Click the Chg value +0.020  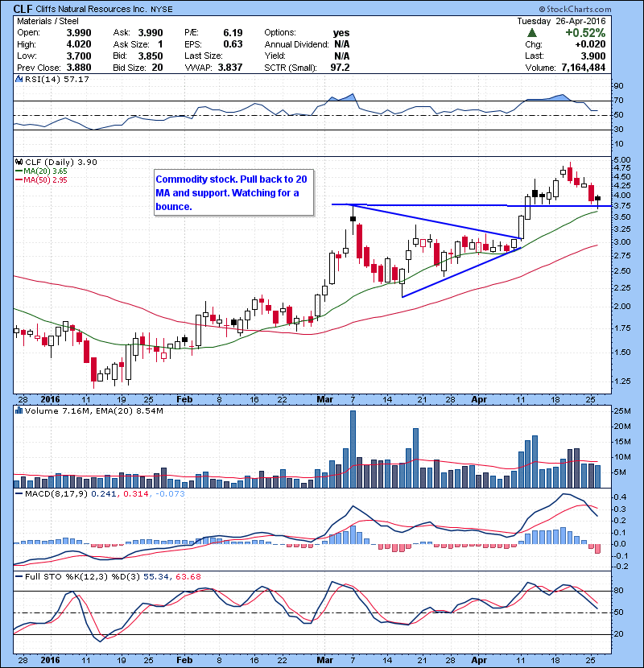click(590, 44)
